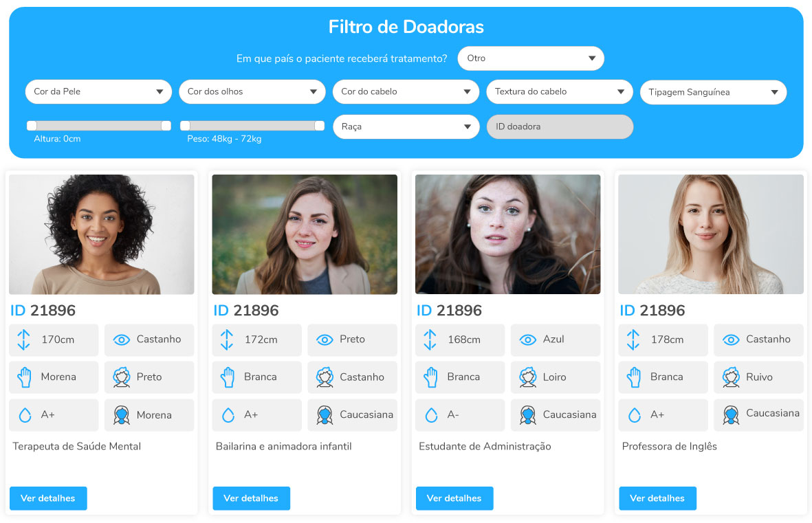
Task: Click the race face icon in Terapeuta card
Action: [122, 415]
